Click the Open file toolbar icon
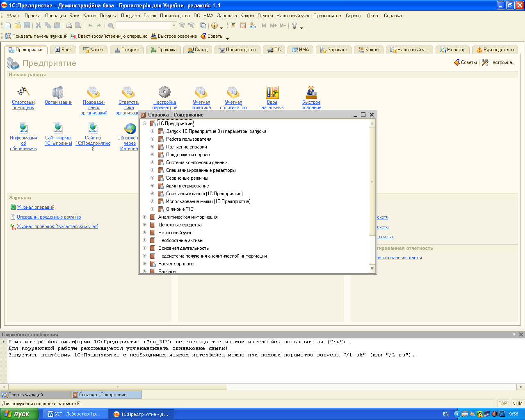 (x=18, y=25)
